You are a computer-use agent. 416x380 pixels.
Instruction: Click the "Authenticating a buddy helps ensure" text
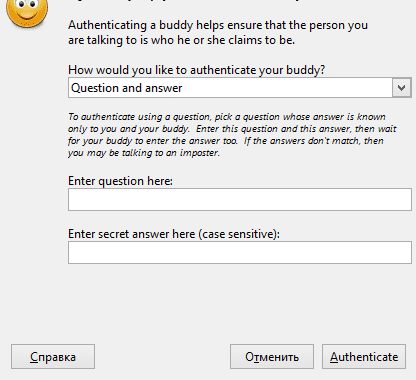point(166,25)
